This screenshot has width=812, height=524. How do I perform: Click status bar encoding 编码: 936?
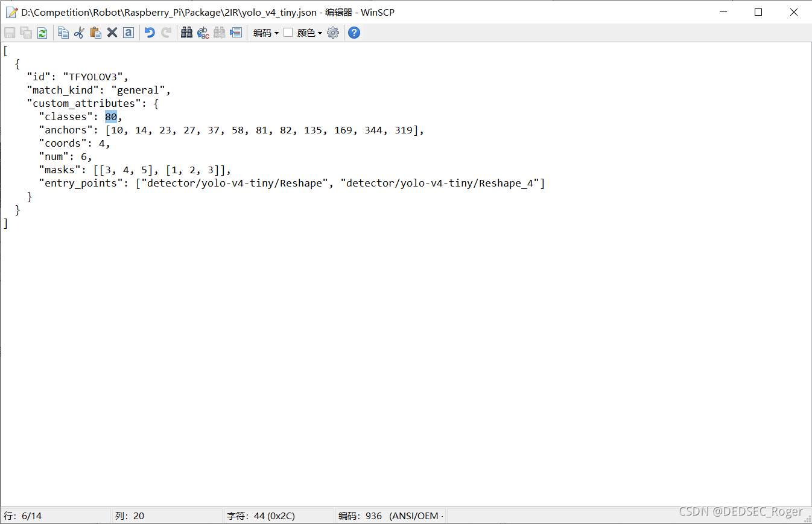click(360, 516)
